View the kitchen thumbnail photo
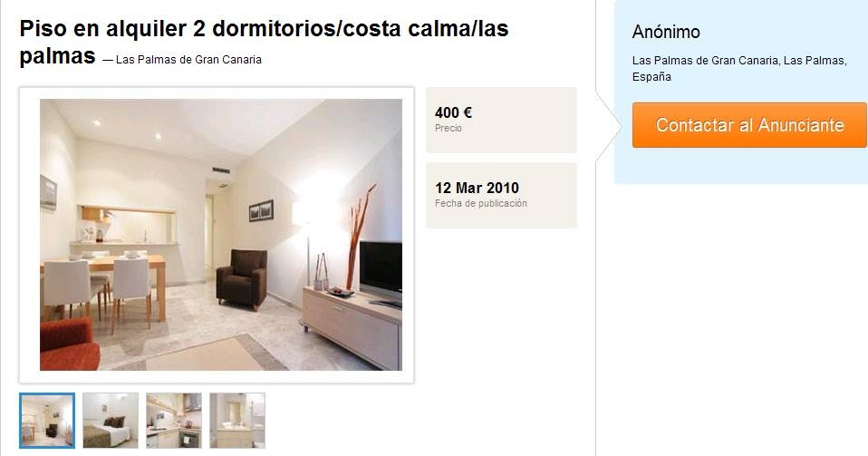The height and width of the screenshot is (456, 868). [x=174, y=421]
